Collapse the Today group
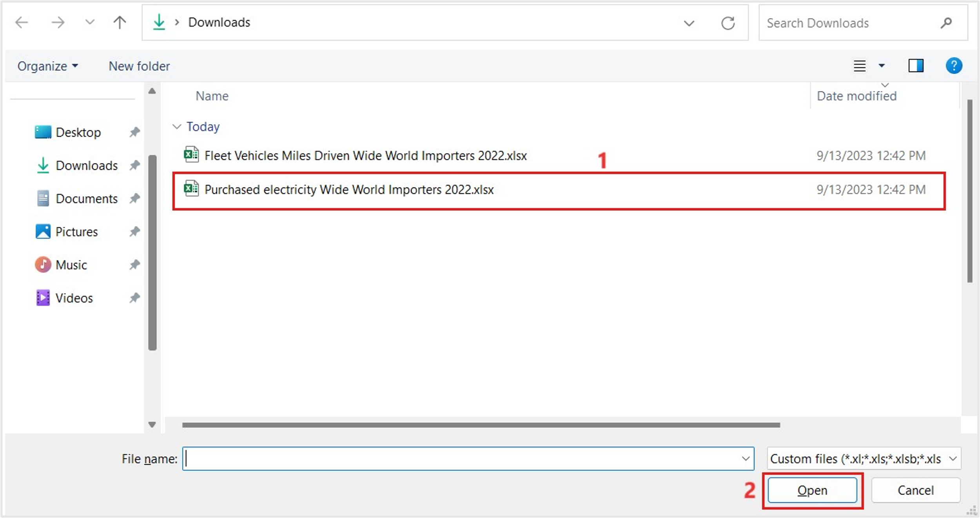Image resolution: width=980 pixels, height=518 pixels. click(x=177, y=127)
